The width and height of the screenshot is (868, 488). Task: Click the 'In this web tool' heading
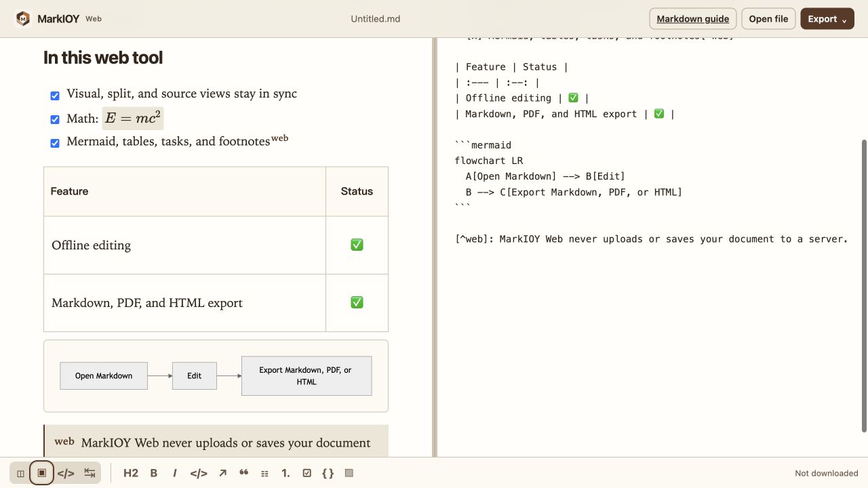103,58
